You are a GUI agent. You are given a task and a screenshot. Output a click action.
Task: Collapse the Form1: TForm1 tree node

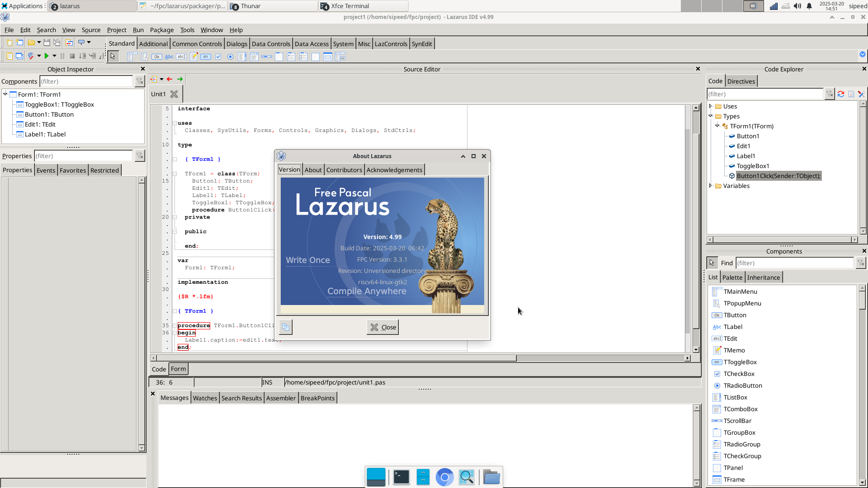(x=5, y=94)
